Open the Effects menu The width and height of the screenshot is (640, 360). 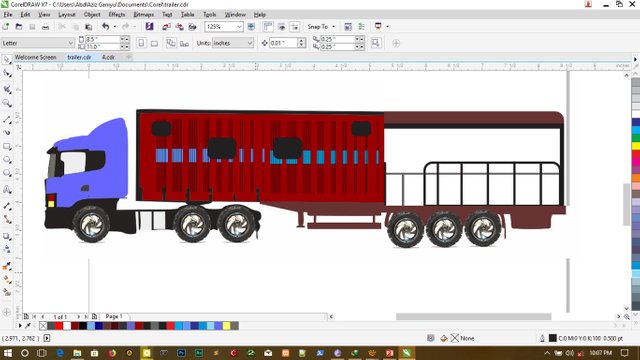click(117, 14)
